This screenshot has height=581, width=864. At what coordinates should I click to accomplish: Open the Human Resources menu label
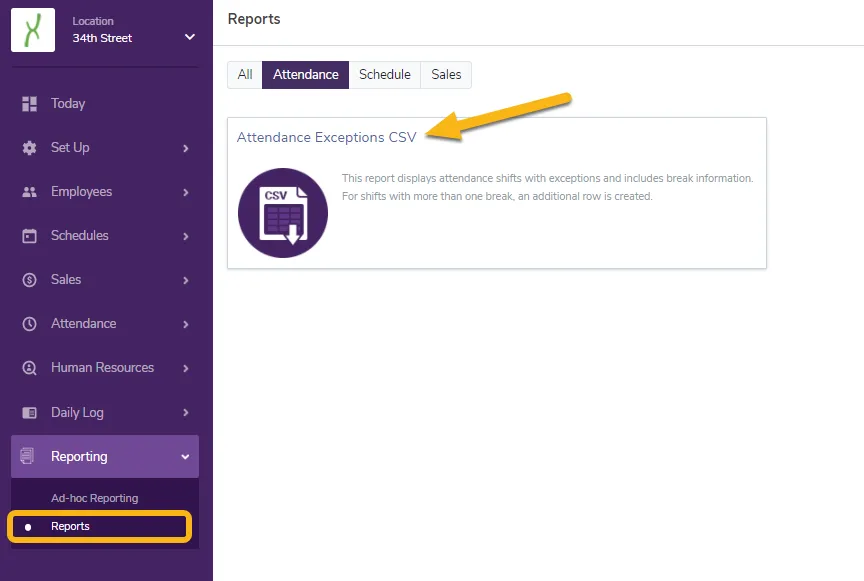tap(102, 368)
